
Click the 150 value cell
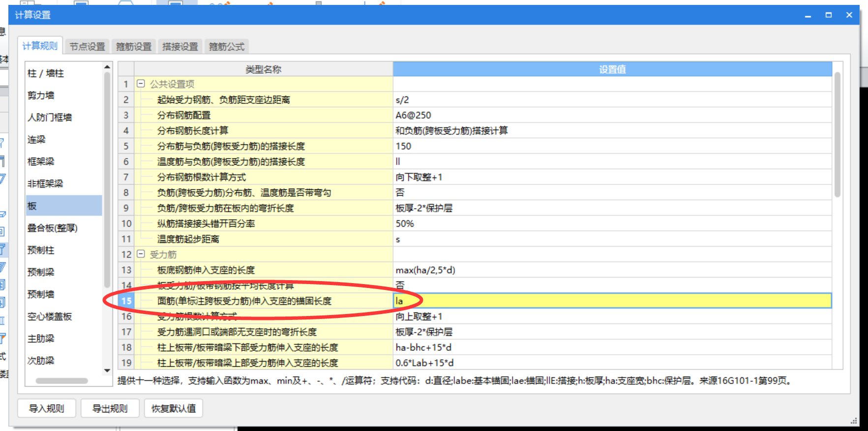tap(612, 146)
